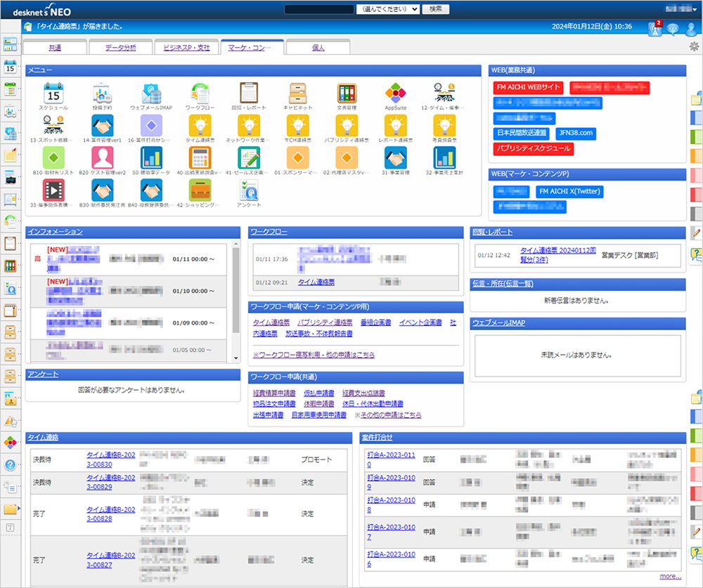This screenshot has height=588, width=703.
Task: Switch to the 共通 tab
Action: (x=53, y=48)
